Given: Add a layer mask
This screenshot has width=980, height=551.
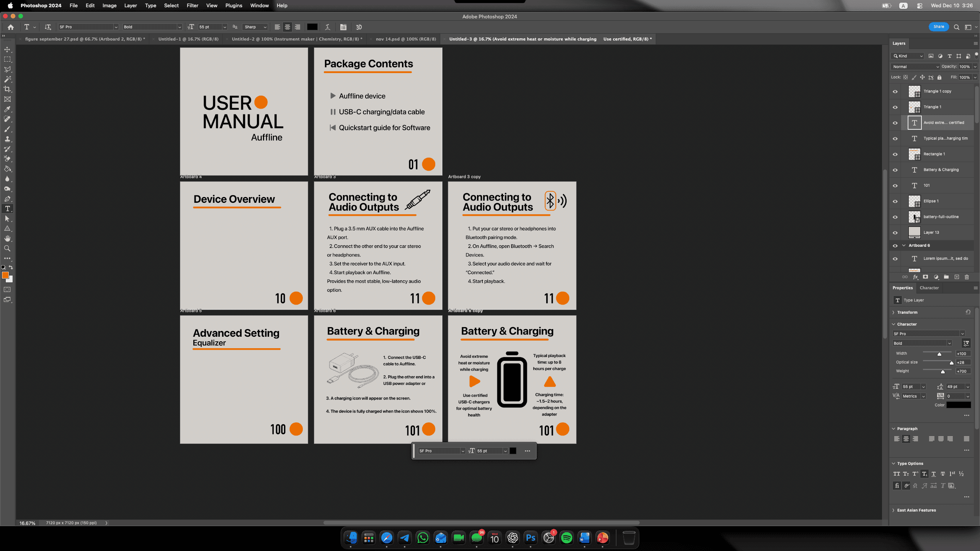Looking at the screenshot, I should point(926,277).
